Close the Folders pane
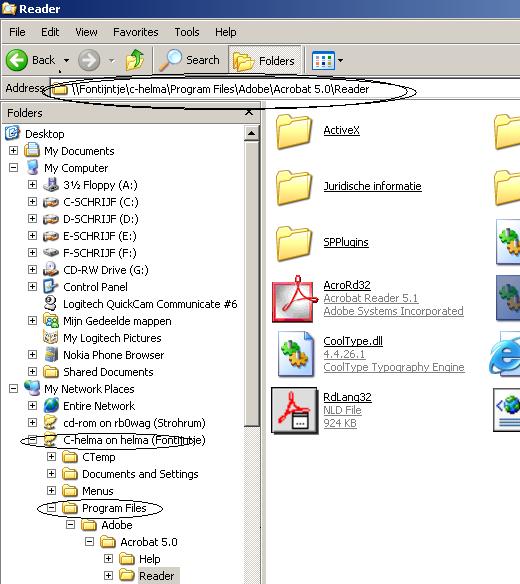The image size is (520, 584). pyautogui.click(x=249, y=112)
